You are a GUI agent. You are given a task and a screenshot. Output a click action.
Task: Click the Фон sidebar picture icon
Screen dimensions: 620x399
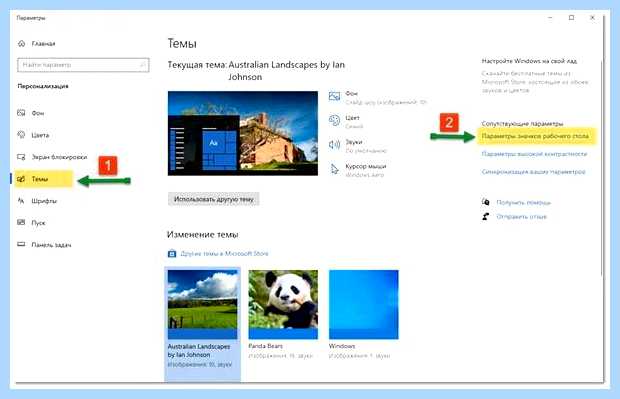(x=21, y=113)
